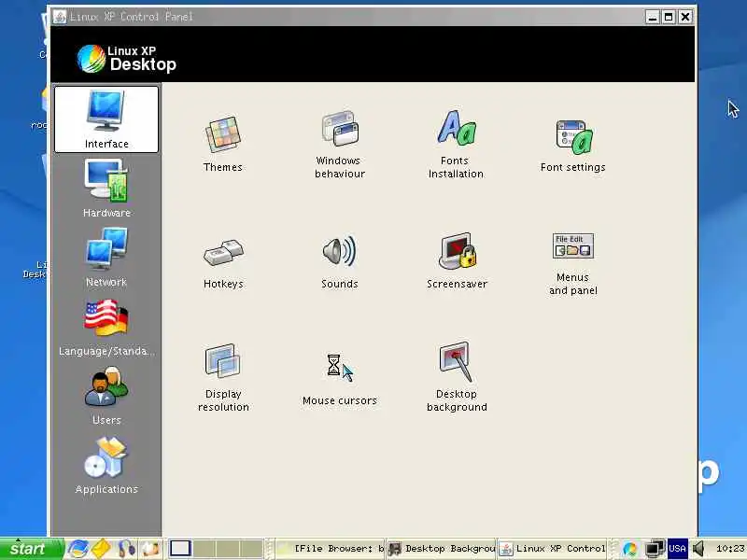Open the mail icon in quick launch
Image resolution: width=747 pixels, height=560 pixels.
point(101,549)
